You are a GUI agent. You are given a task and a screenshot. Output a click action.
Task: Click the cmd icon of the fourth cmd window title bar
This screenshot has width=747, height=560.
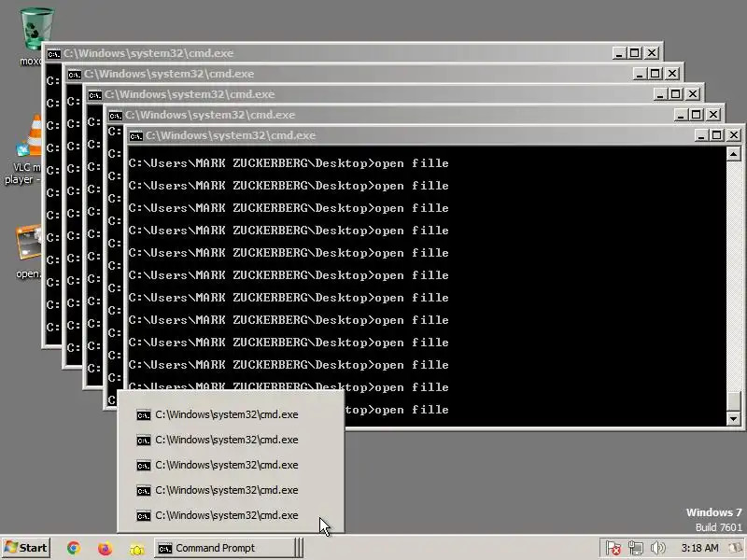[115, 116]
